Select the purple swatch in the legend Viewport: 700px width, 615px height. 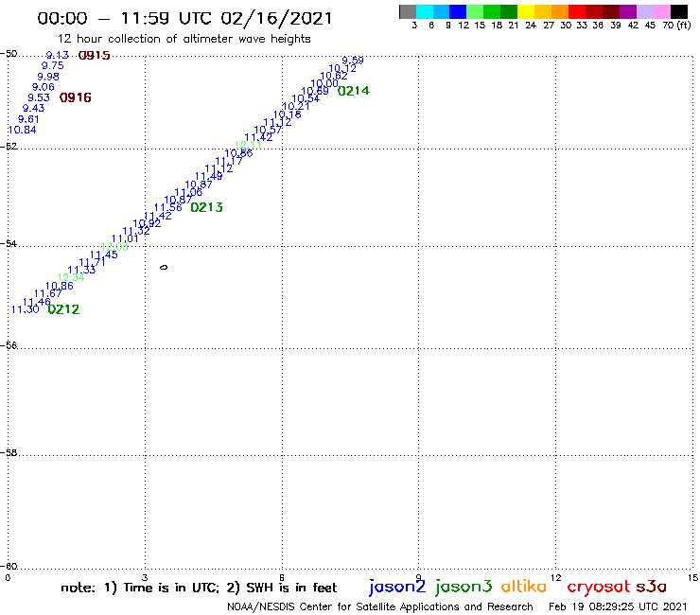[x=628, y=11]
